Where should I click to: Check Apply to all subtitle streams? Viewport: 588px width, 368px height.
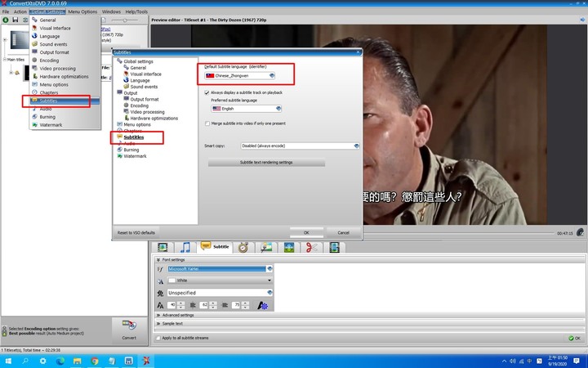tap(158, 338)
